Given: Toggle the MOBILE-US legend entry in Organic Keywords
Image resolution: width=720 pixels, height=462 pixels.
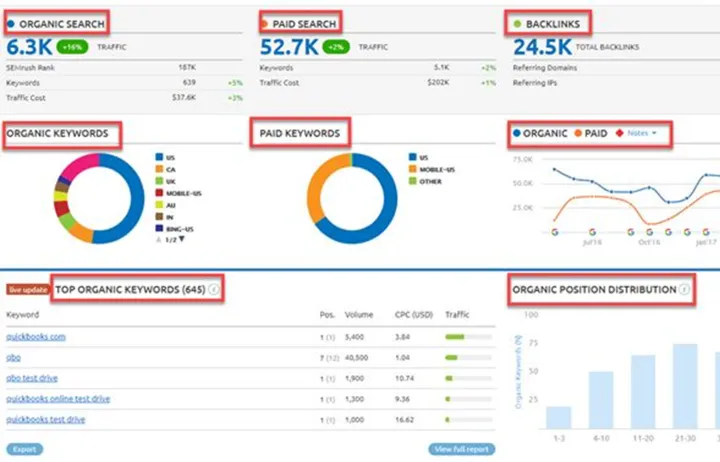Looking at the screenshot, I should click(x=179, y=193).
